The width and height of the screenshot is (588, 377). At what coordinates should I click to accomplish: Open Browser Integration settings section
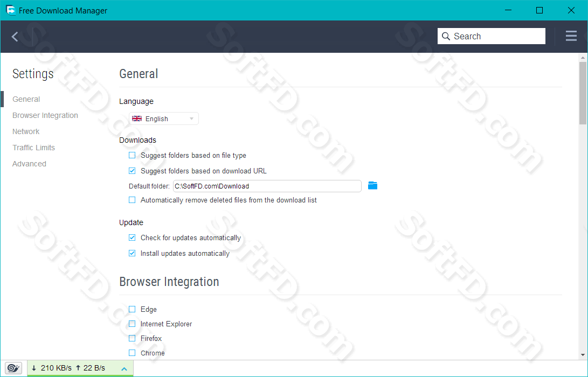click(x=45, y=115)
